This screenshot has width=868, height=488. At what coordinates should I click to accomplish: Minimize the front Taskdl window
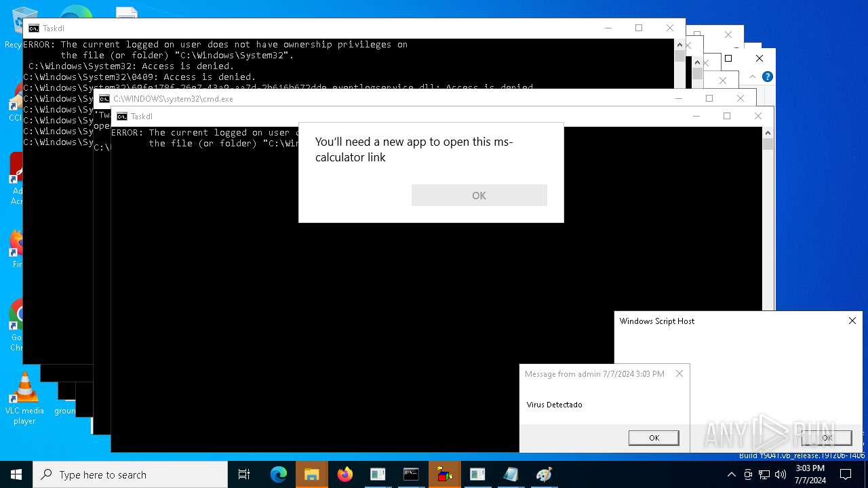click(696, 116)
